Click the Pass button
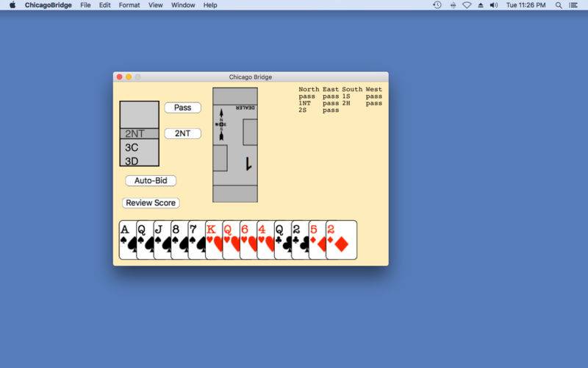The height and width of the screenshot is (368, 588). click(x=182, y=107)
